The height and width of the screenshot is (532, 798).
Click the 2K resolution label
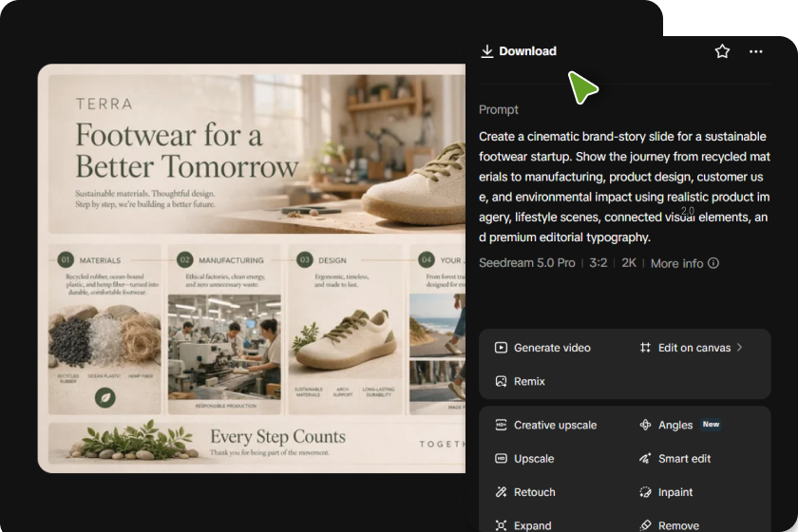[x=629, y=263]
